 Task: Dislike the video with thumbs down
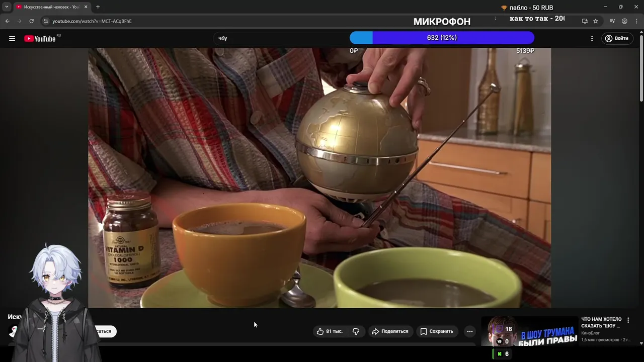[x=356, y=331]
